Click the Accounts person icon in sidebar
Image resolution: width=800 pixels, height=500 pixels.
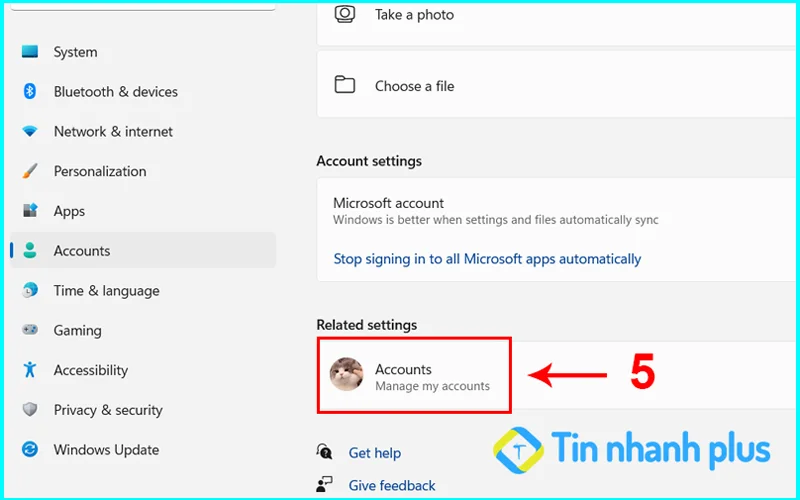(30, 250)
